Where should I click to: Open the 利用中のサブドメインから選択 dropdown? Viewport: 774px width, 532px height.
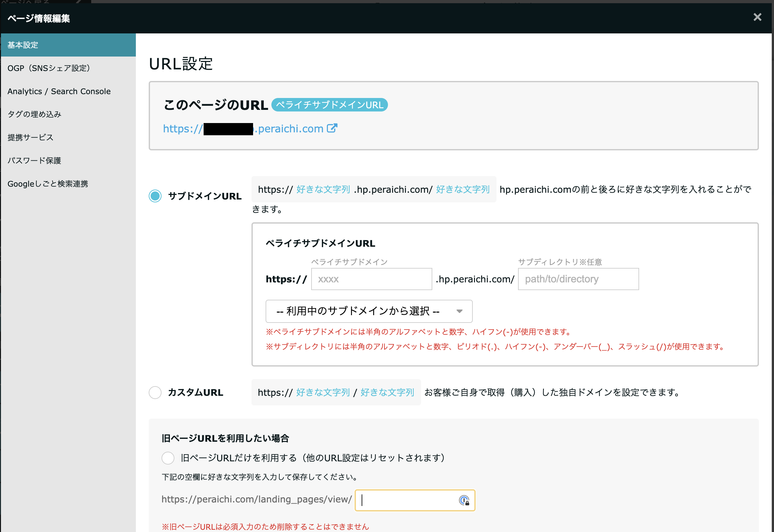click(369, 311)
